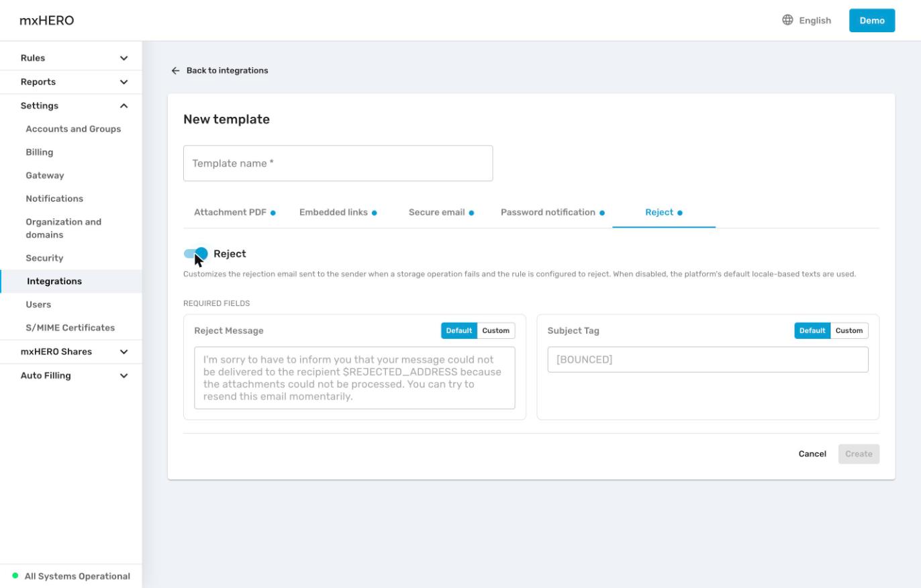Expand the Reports sidebar section

(71, 82)
